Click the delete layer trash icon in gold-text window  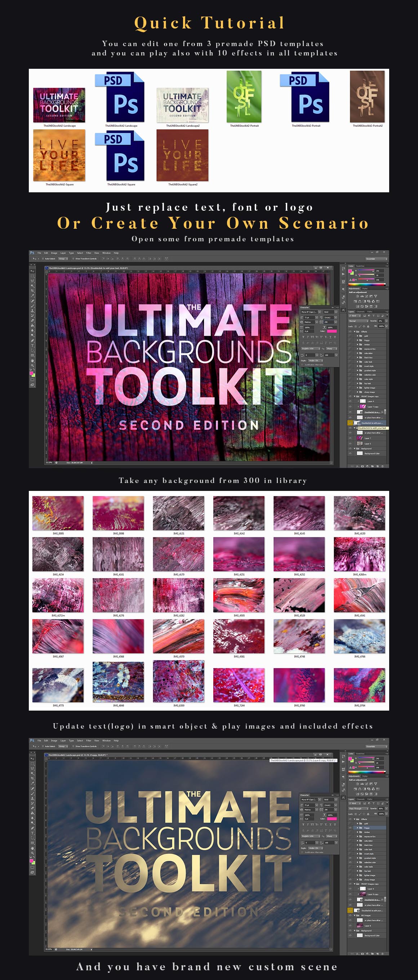(382, 953)
